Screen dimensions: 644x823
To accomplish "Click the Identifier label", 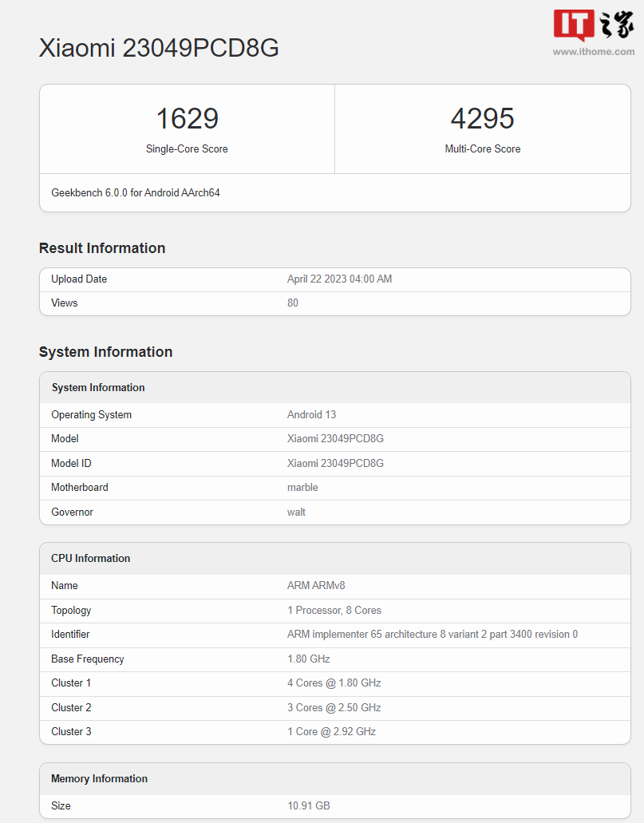I will pos(70,635).
